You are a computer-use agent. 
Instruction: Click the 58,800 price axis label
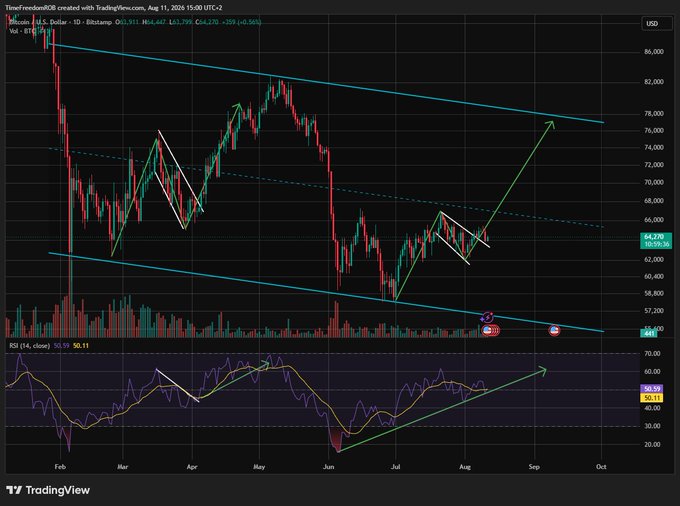654,293
